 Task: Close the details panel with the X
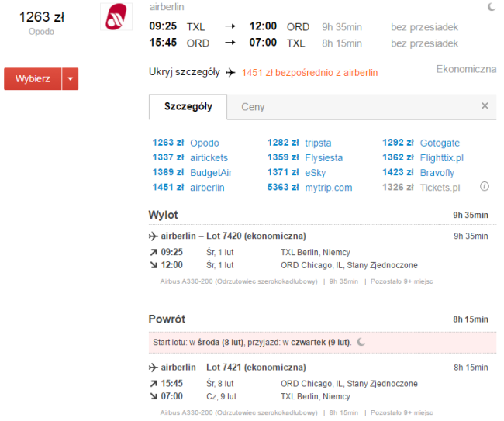coord(485,105)
